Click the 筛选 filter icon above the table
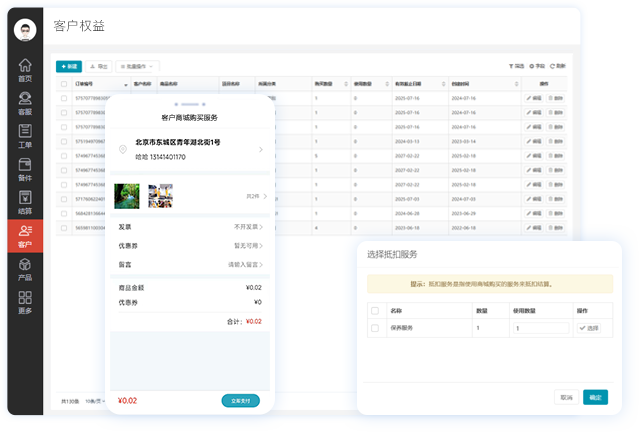639x432 pixels. pyautogui.click(x=516, y=66)
